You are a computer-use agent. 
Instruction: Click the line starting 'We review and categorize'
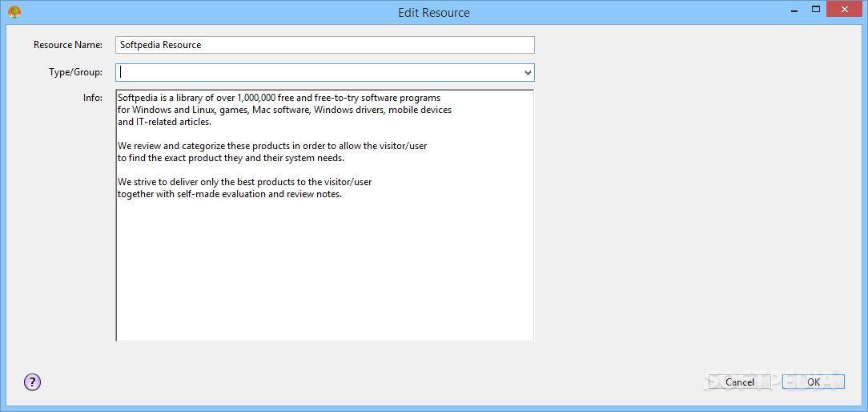(x=272, y=147)
